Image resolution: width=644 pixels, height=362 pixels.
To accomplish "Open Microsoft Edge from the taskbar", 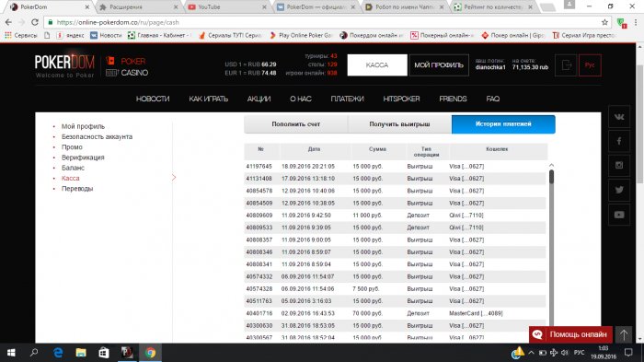I will [58, 353].
